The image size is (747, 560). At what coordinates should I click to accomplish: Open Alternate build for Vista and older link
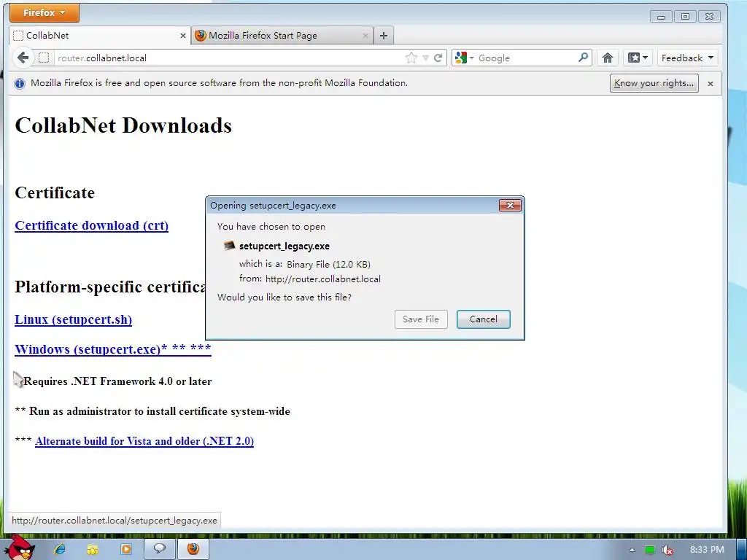(144, 441)
